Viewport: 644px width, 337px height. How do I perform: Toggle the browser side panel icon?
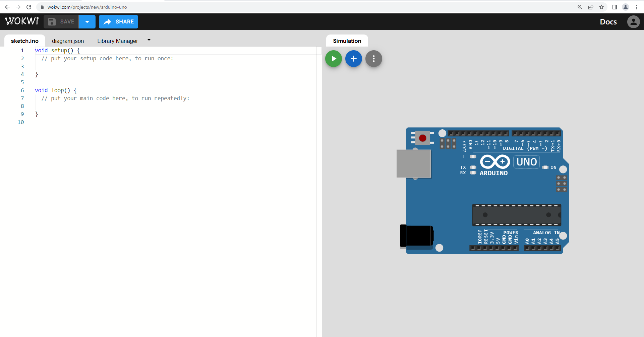(x=614, y=7)
